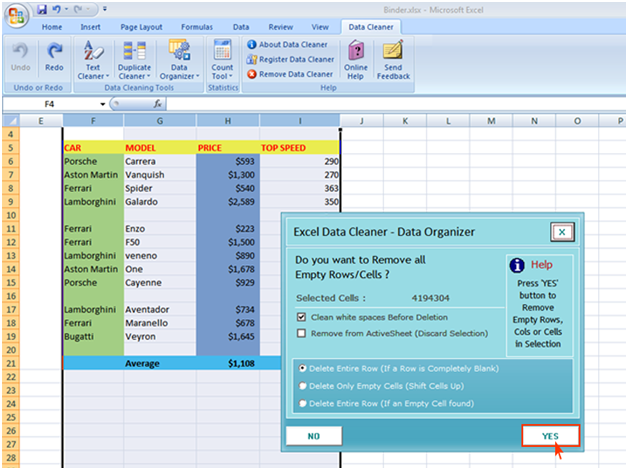Click quick access Undo arrow
This screenshot has width=628, height=470.
[x=57, y=9]
